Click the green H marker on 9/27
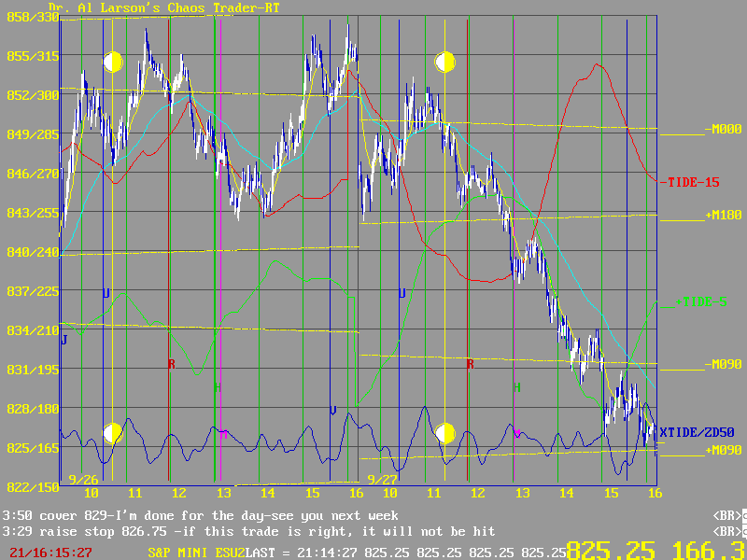This screenshot has width=747, height=560. click(516, 386)
